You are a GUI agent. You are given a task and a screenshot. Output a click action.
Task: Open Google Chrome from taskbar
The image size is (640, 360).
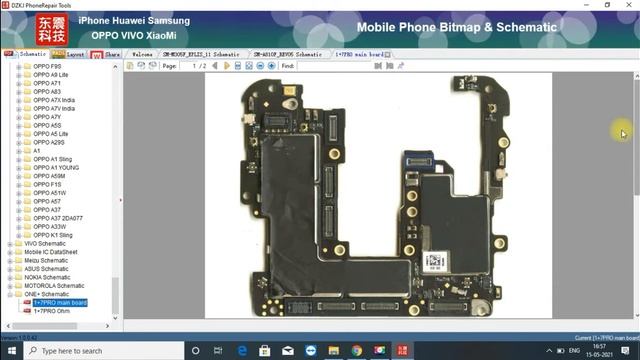pos(357,351)
